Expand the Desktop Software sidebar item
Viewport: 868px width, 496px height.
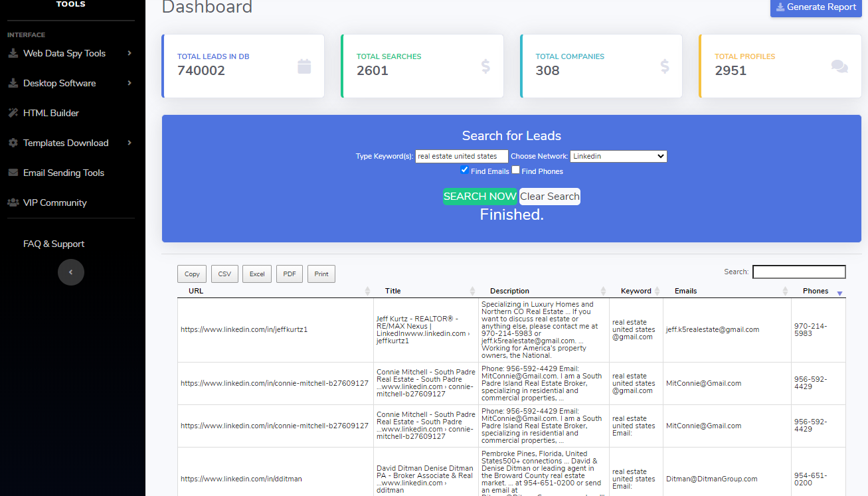[x=70, y=83]
